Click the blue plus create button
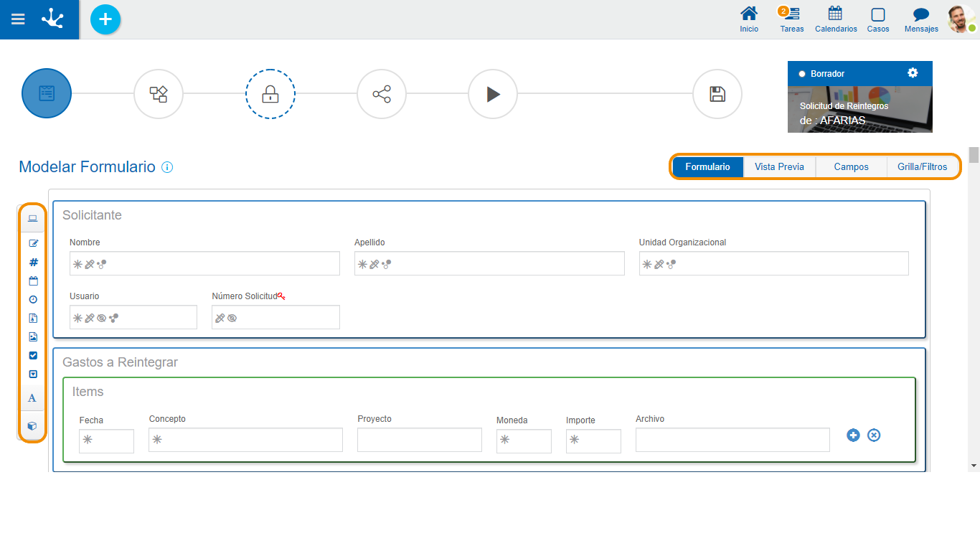This screenshot has width=980, height=551. (105, 19)
